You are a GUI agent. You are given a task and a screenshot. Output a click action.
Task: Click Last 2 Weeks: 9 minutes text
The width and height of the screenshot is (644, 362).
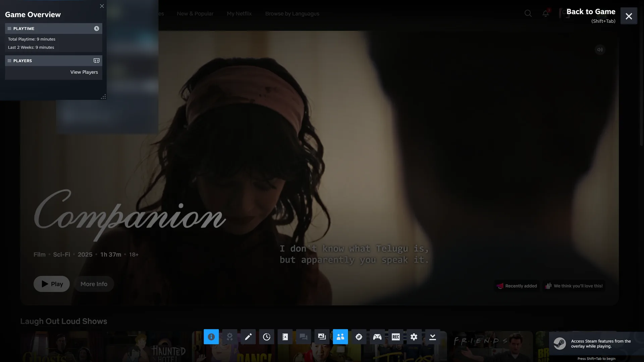[x=31, y=47]
